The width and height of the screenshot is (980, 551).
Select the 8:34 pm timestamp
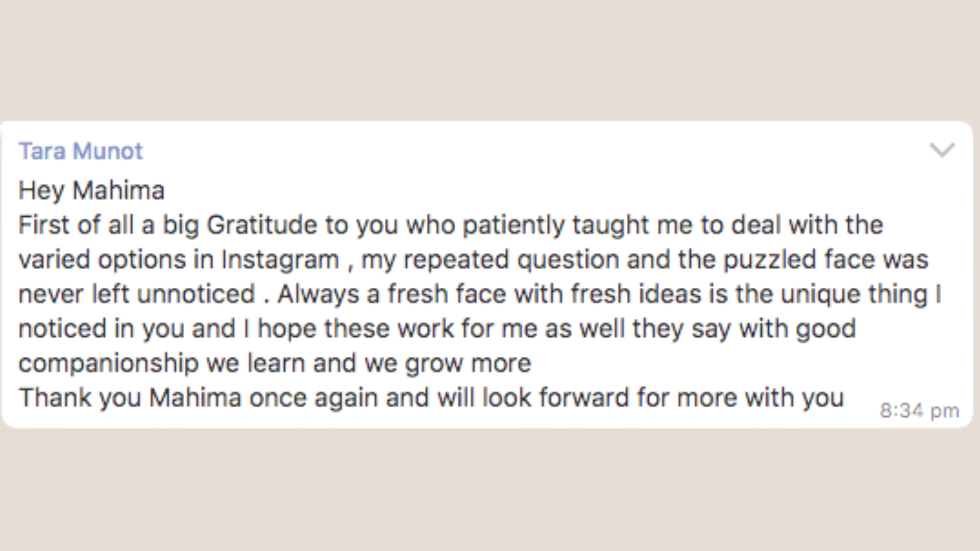click(x=920, y=410)
